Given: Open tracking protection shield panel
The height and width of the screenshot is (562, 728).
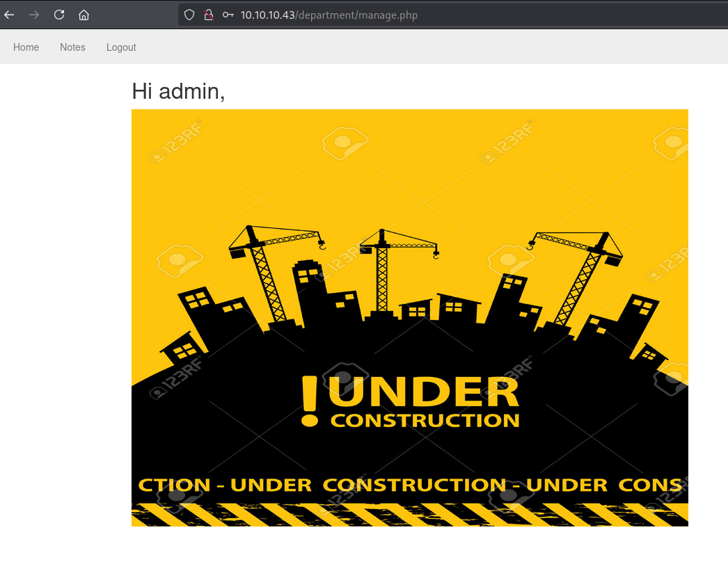Looking at the screenshot, I should 189,15.
